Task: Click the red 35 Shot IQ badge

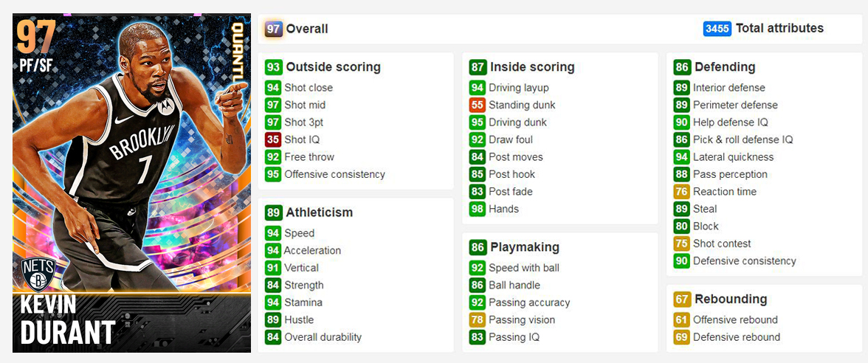Action: (x=273, y=139)
